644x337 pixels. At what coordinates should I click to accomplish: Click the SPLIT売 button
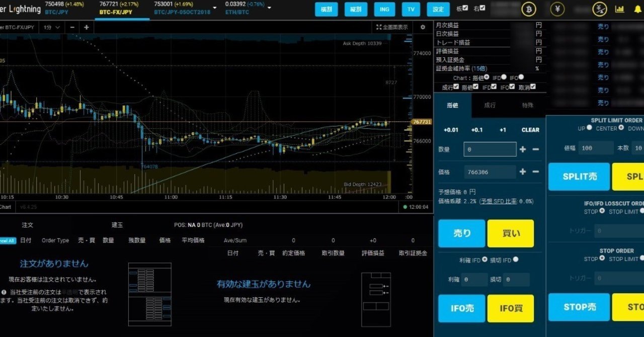click(579, 177)
